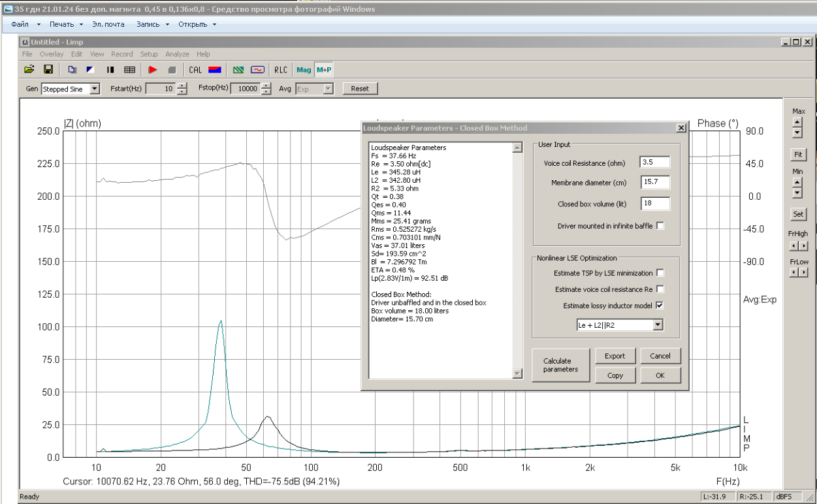The height and width of the screenshot is (504, 817).
Task: Click the Closed box volume input field
Action: (654, 204)
